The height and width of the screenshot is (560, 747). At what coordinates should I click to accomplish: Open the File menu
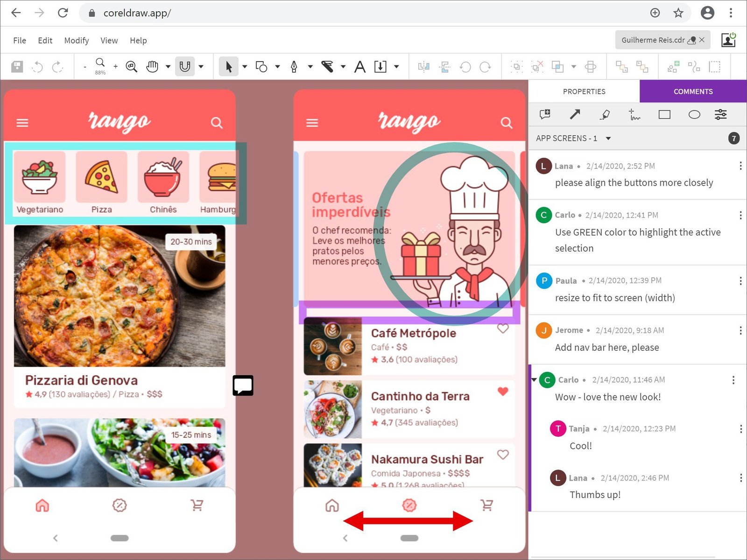pyautogui.click(x=20, y=41)
